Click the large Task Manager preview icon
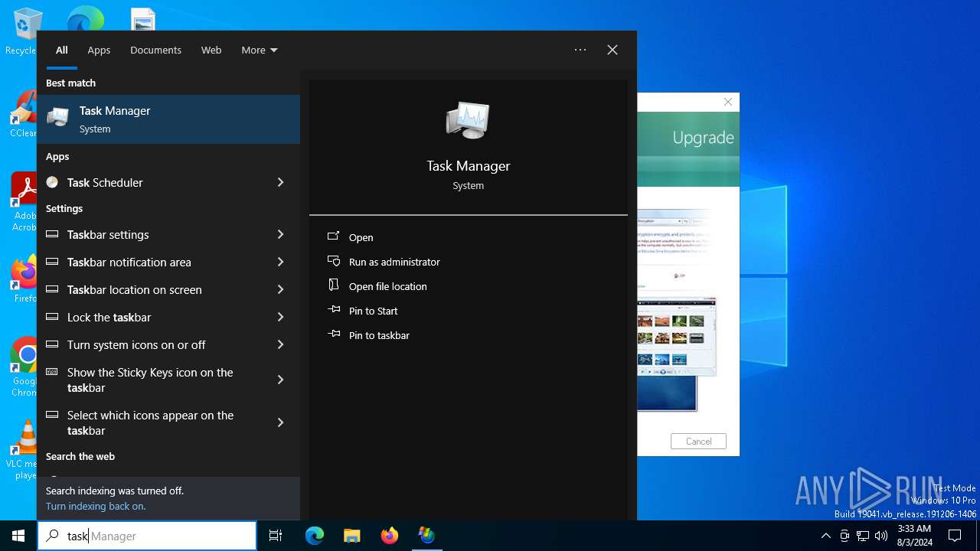 pyautogui.click(x=468, y=120)
